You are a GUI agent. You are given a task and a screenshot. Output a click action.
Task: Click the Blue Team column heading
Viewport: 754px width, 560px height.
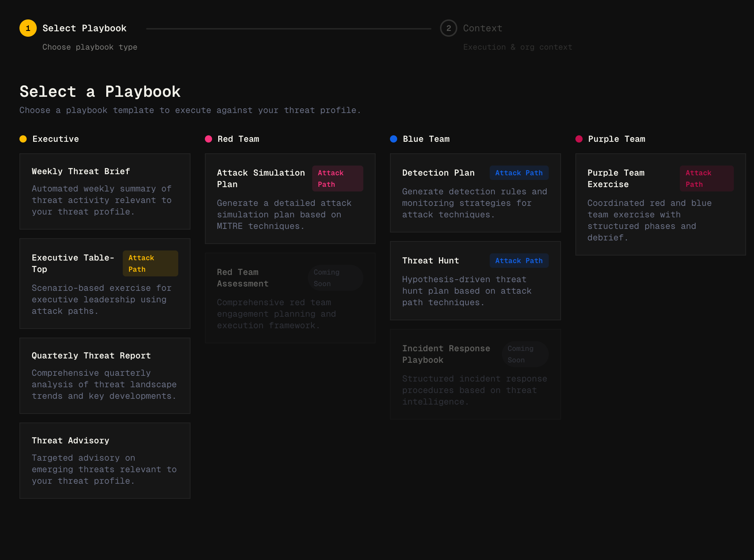tap(426, 139)
